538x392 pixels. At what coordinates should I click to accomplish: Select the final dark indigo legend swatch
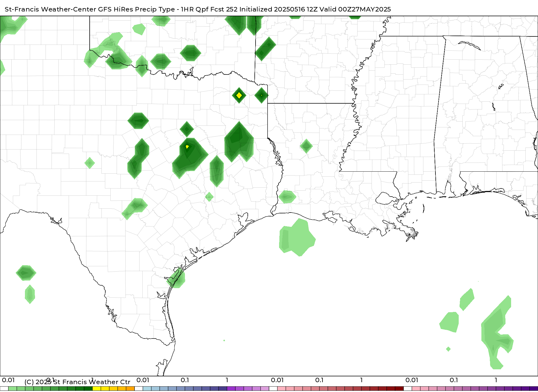(534, 389)
